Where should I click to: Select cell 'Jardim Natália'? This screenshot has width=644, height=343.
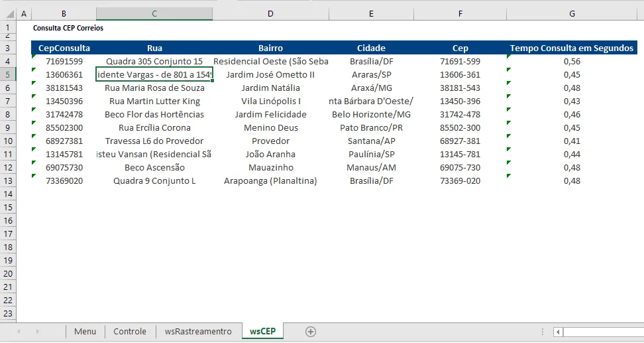[x=270, y=88]
